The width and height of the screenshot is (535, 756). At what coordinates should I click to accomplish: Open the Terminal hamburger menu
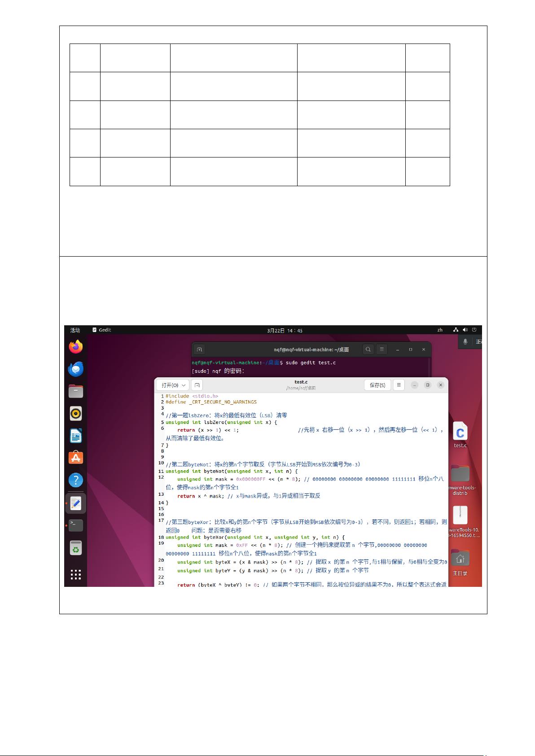pyautogui.click(x=382, y=349)
